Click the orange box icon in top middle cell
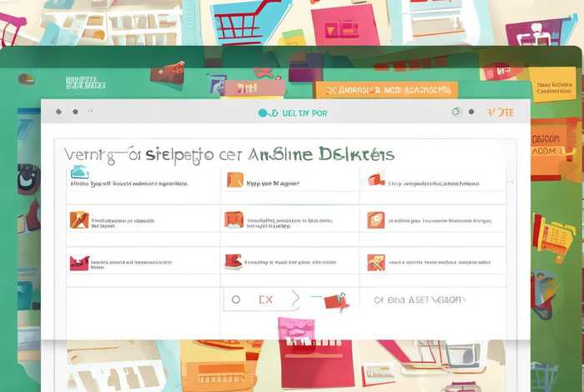This screenshot has width=584, height=392. point(235,179)
